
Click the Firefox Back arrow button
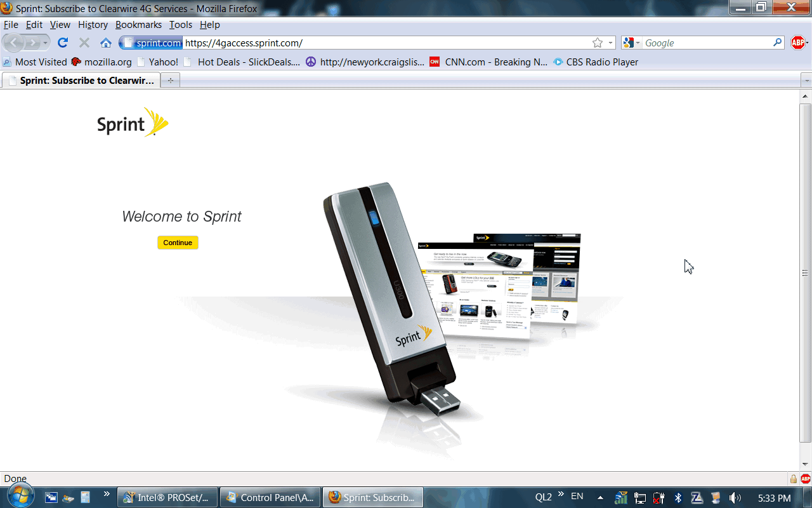coord(15,43)
